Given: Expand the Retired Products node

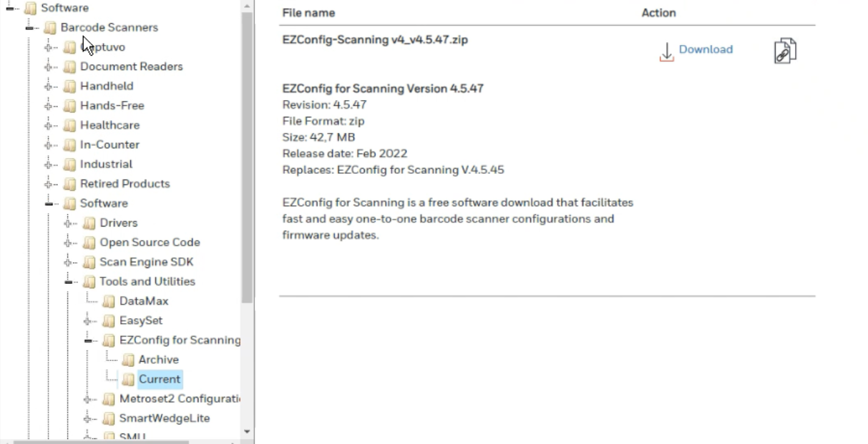Looking at the screenshot, I should point(49,184).
